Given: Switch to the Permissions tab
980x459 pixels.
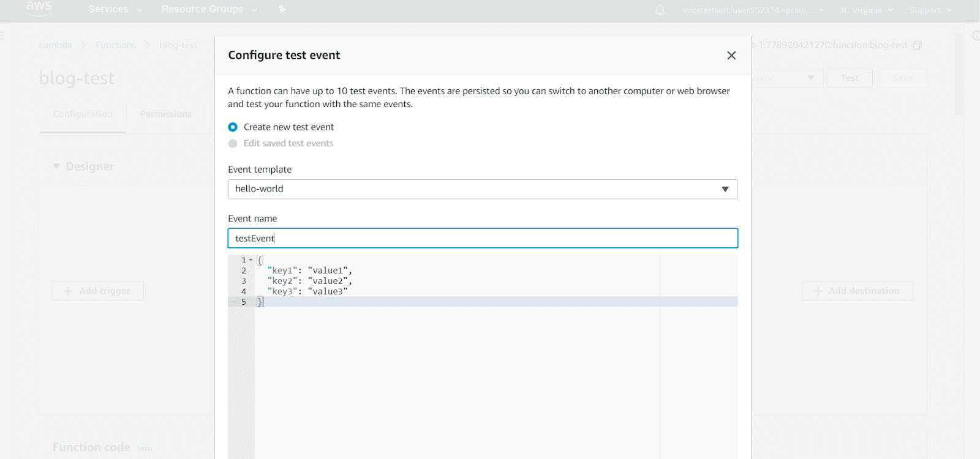Looking at the screenshot, I should [x=166, y=114].
